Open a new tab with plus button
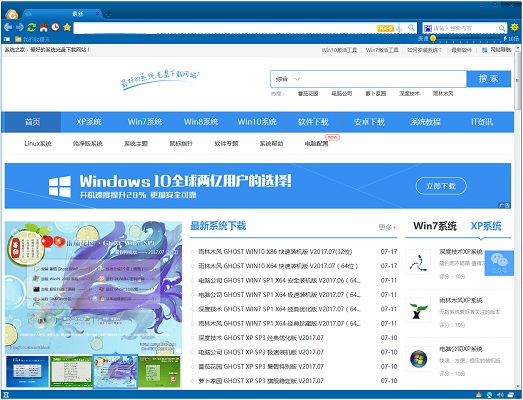Screen dimensions: 523x400 coord(108,14)
